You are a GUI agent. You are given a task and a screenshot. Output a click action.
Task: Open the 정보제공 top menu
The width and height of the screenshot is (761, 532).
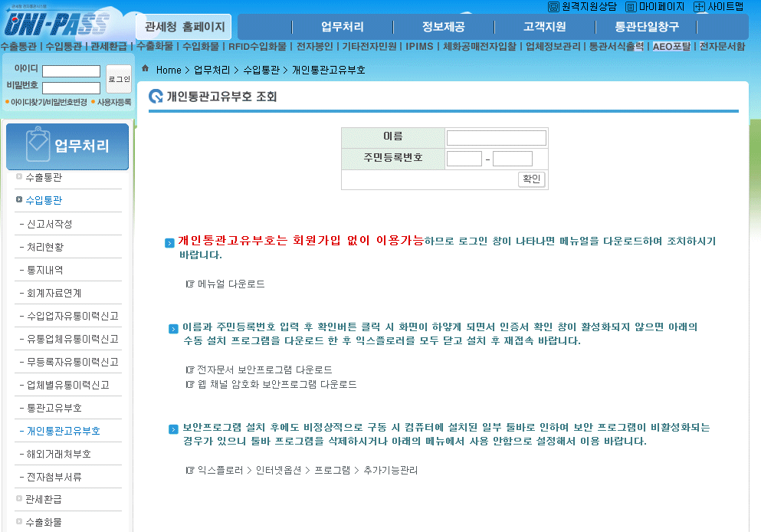[443, 27]
